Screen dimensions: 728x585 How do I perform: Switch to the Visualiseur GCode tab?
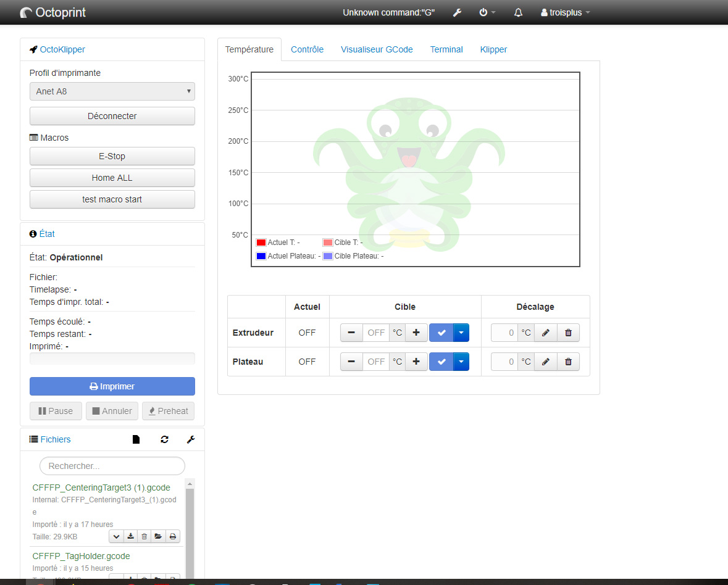coord(377,49)
